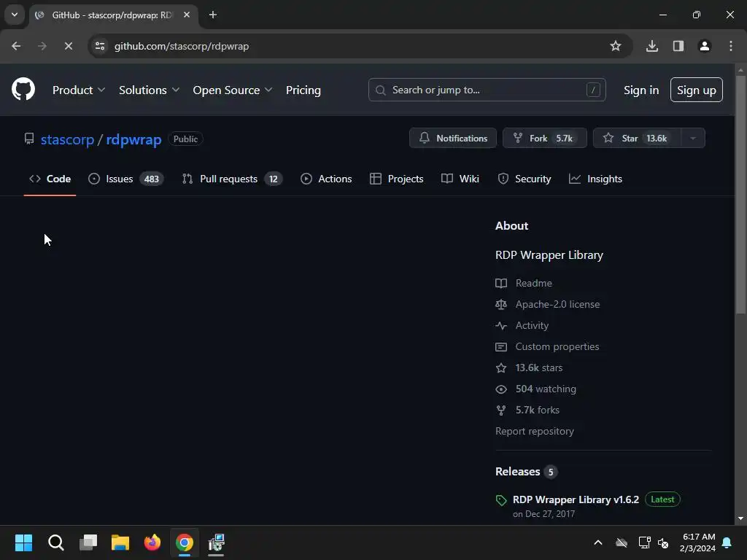View the 5.7k forks link
This screenshot has width=747, height=560.
(538, 410)
